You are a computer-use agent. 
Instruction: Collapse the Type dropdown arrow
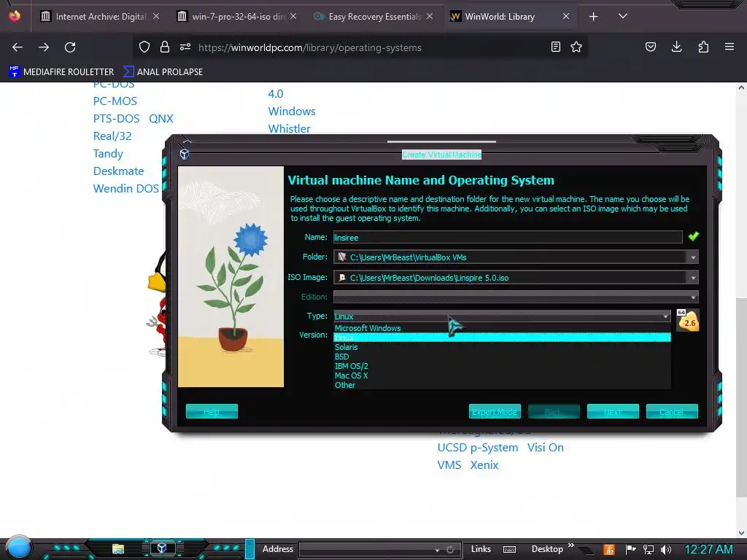[665, 316]
